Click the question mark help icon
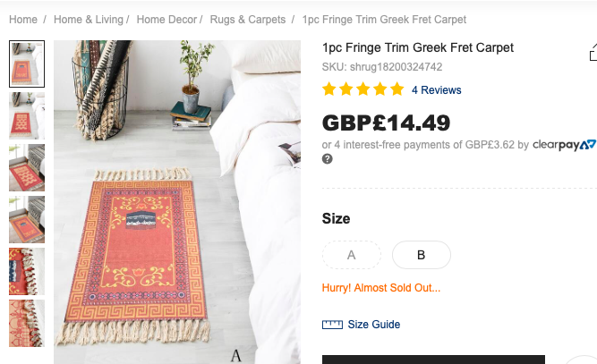The width and height of the screenshot is (597, 364). pos(328,159)
